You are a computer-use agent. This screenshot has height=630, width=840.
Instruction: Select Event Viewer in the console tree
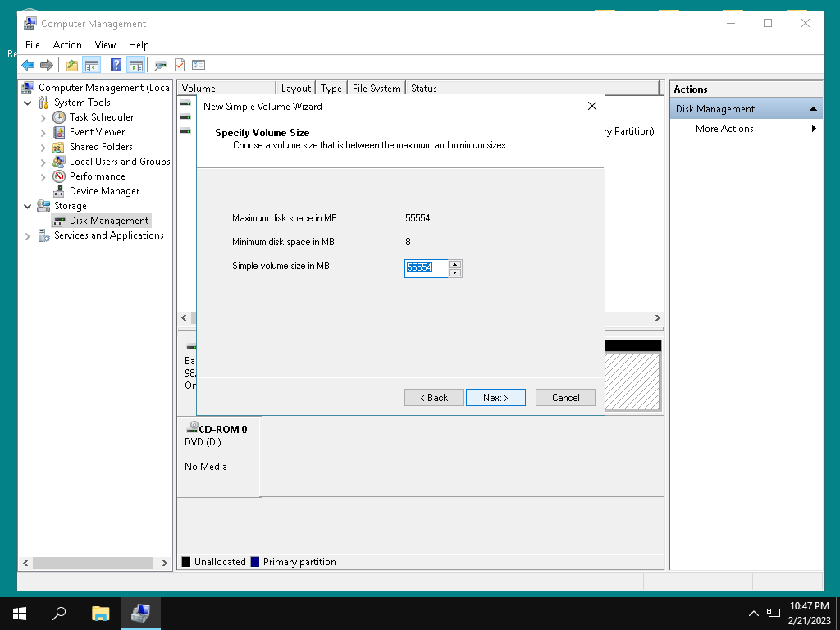pos(97,132)
